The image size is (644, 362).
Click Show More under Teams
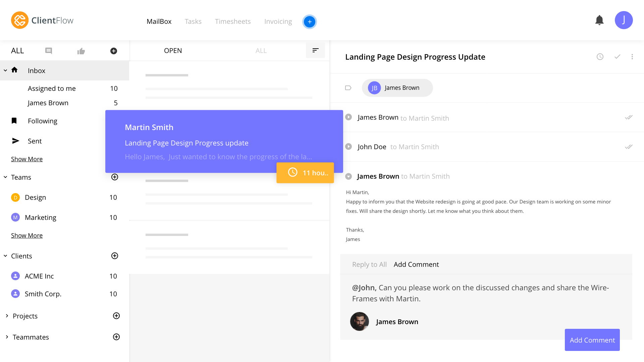(x=27, y=235)
